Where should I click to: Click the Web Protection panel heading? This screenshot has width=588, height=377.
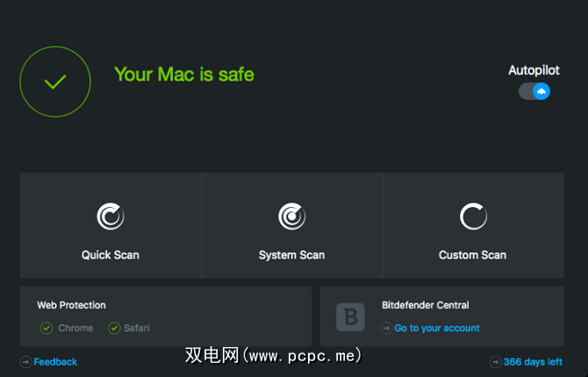[71, 305]
